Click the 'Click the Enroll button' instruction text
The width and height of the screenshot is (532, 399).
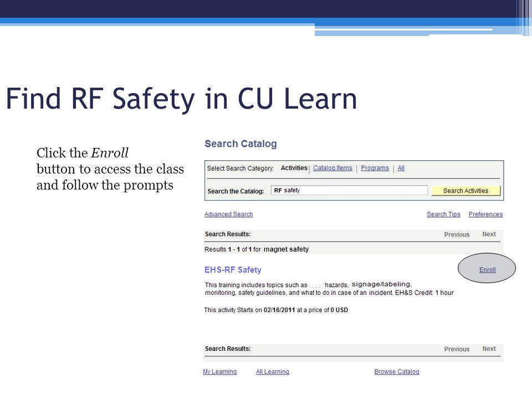[110, 169]
